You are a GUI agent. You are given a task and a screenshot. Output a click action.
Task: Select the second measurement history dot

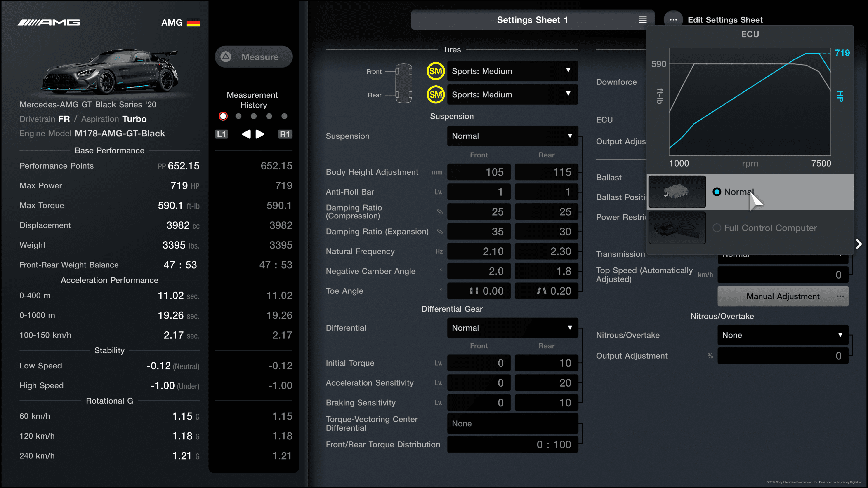[238, 116]
